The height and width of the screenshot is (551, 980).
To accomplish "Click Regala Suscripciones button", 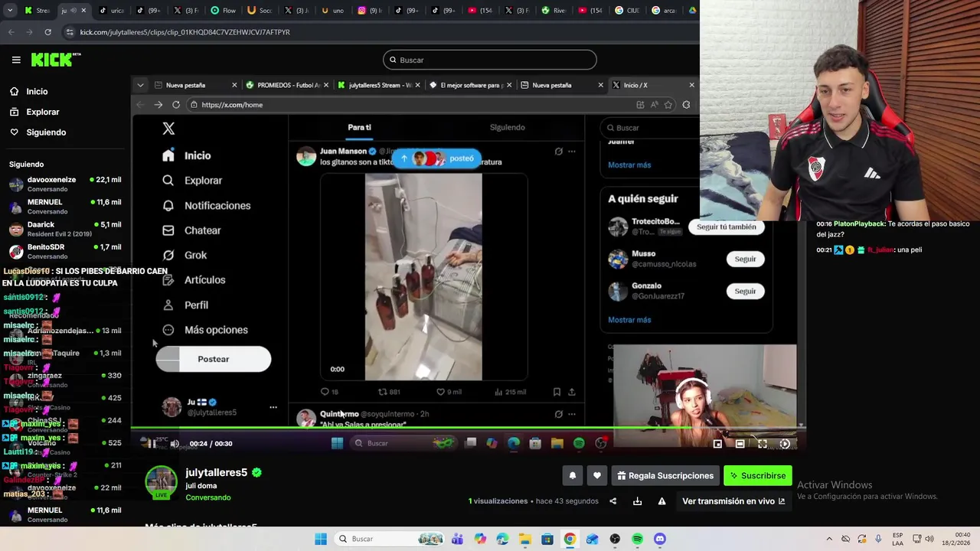I will (x=665, y=475).
